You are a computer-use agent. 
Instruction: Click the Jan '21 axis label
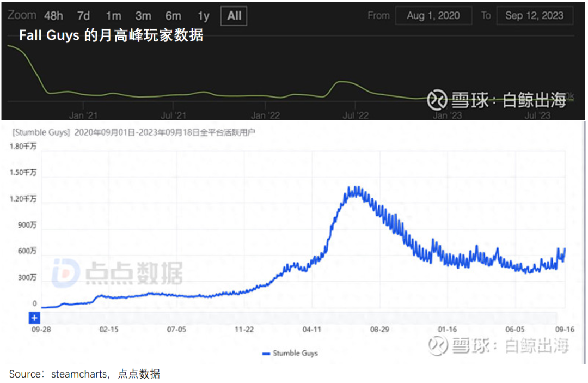click(x=83, y=115)
